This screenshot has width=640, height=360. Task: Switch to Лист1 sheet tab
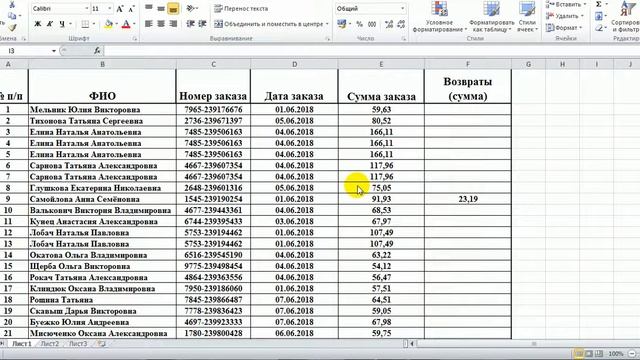point(22,344)
